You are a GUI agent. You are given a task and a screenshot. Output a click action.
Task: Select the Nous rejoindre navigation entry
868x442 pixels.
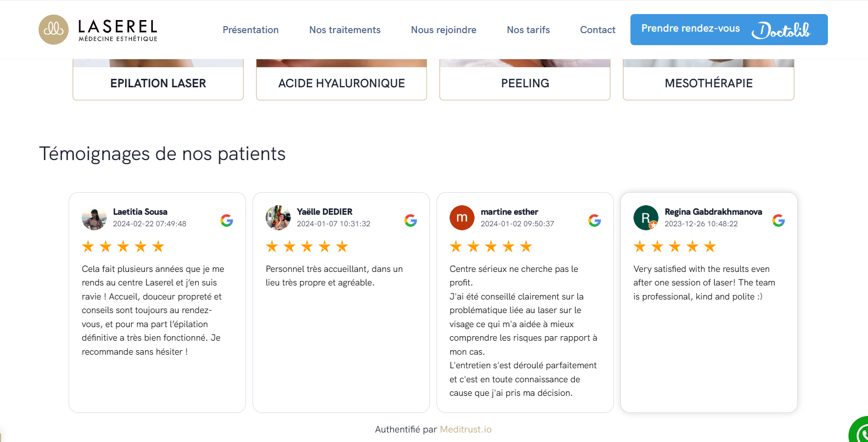[444, 30]
